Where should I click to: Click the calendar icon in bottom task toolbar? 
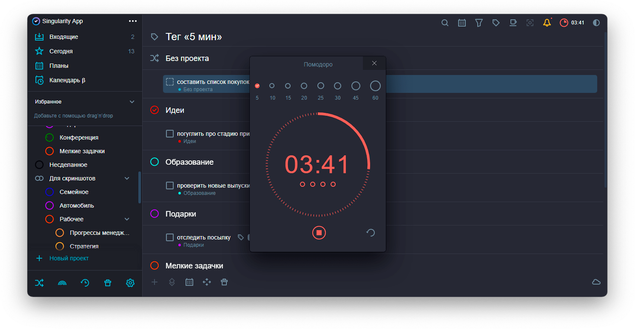click(189, 282)
